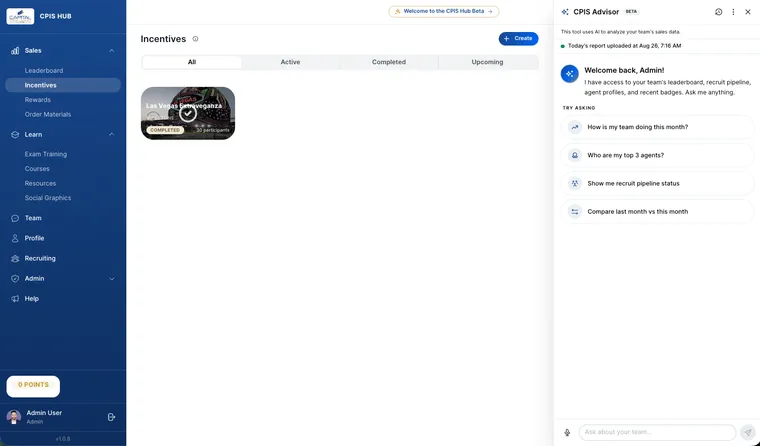760x446 pixels.
Task: Click the Sales bar chart icon
Action: pos(15,50)
